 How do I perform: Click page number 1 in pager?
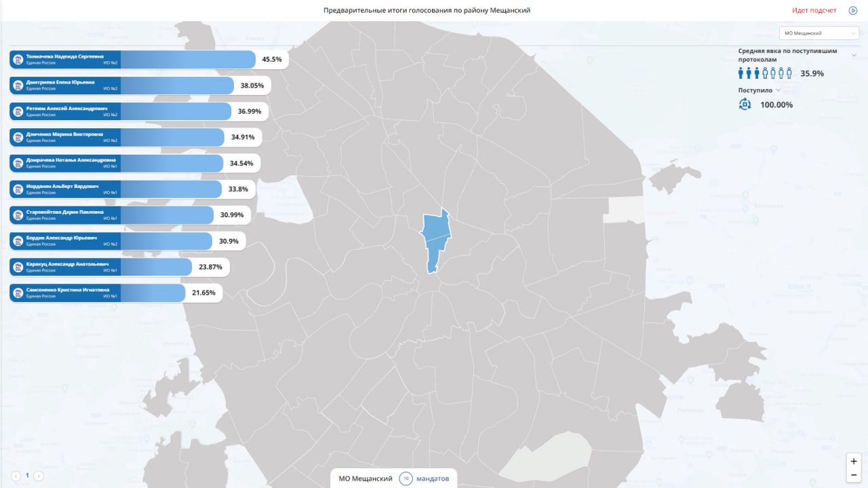27,476
